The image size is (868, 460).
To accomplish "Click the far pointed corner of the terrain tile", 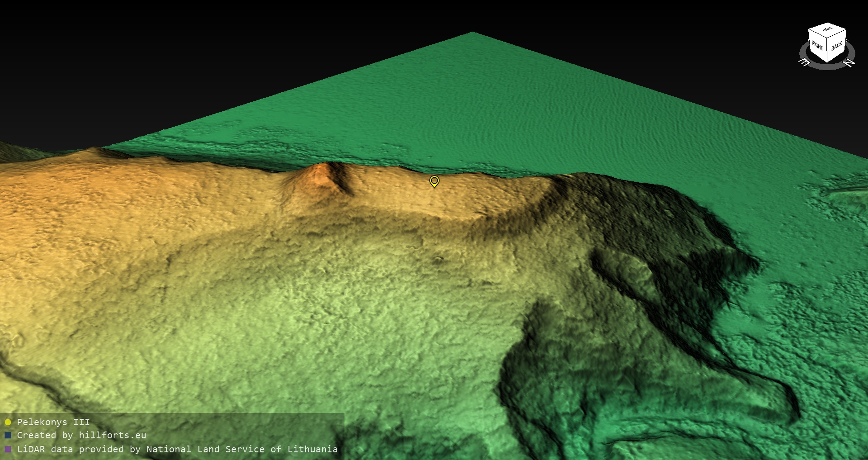I will (472, 33).
